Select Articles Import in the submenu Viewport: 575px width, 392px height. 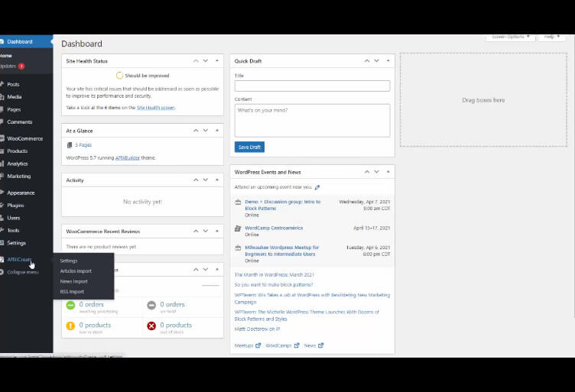point(76,271)
